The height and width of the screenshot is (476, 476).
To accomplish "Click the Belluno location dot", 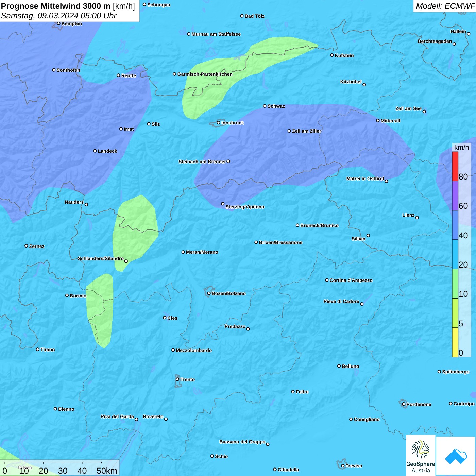I will [x=339, y=366].
